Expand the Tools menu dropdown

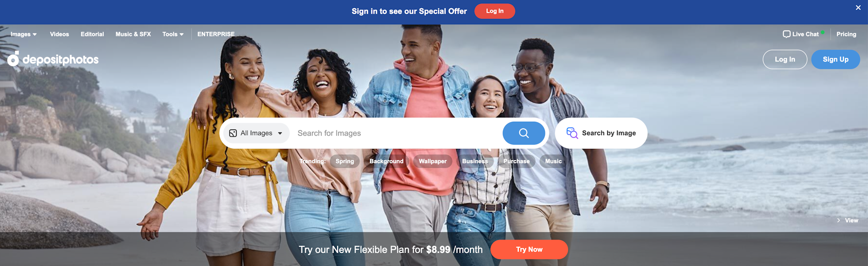pyautogui.click(x=173, y=34)
